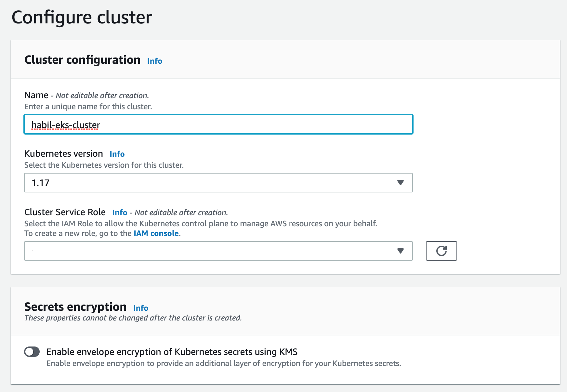This screenshot has height=392, width=567.
Task: Open the IAM console link
Action: click(x=156, y=233)
